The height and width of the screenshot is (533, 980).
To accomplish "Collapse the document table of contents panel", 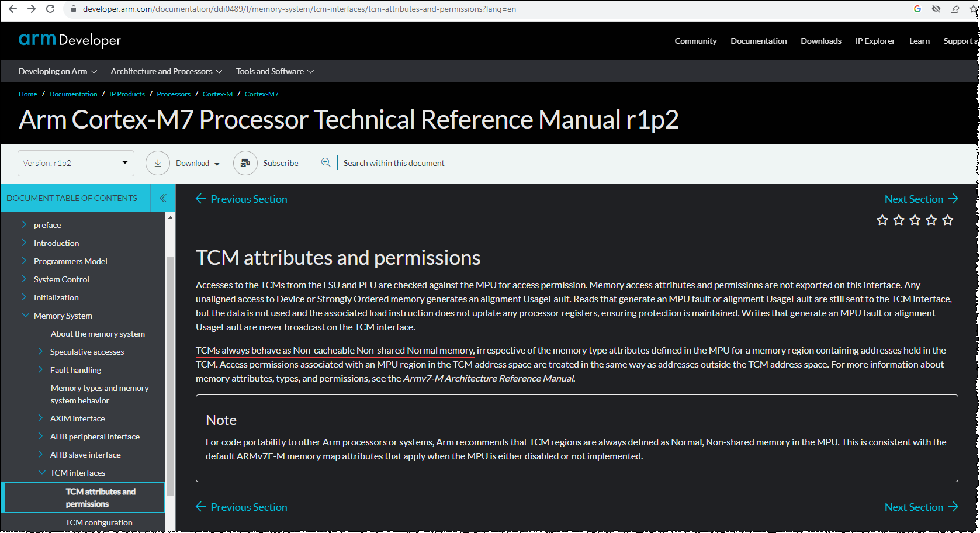I will point(162,198).
